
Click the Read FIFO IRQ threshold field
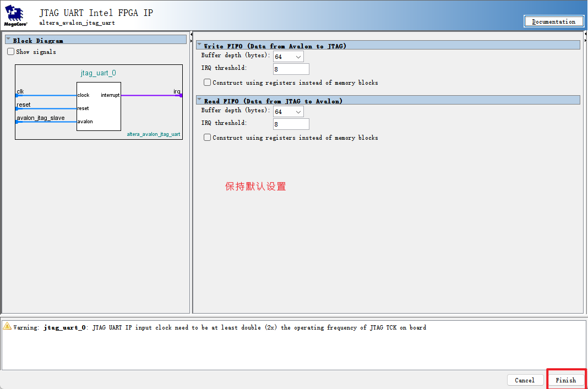[x=291, y=124]
